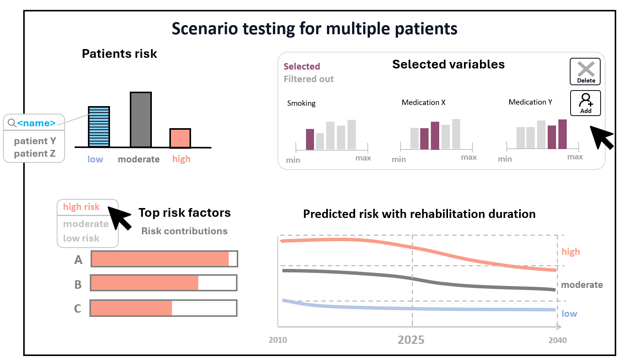
Task: Click the search magnifier icon
Action: 12,123
